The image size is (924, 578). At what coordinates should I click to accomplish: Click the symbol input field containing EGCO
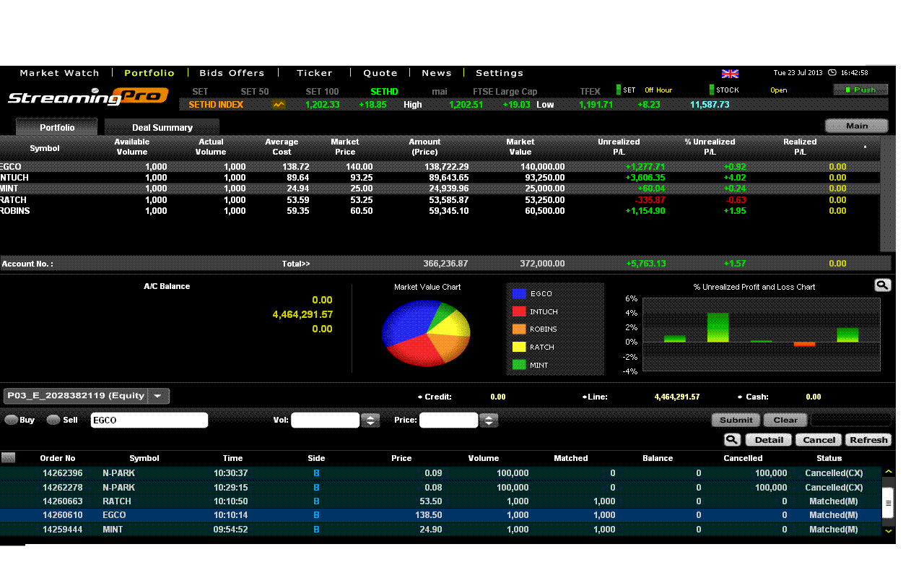[149, 420]
